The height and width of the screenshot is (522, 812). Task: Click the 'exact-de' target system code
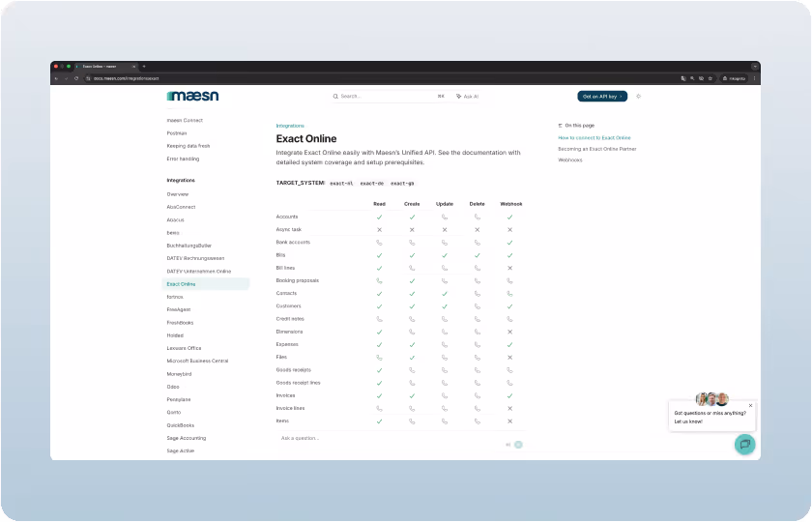(x=372, y=184)
